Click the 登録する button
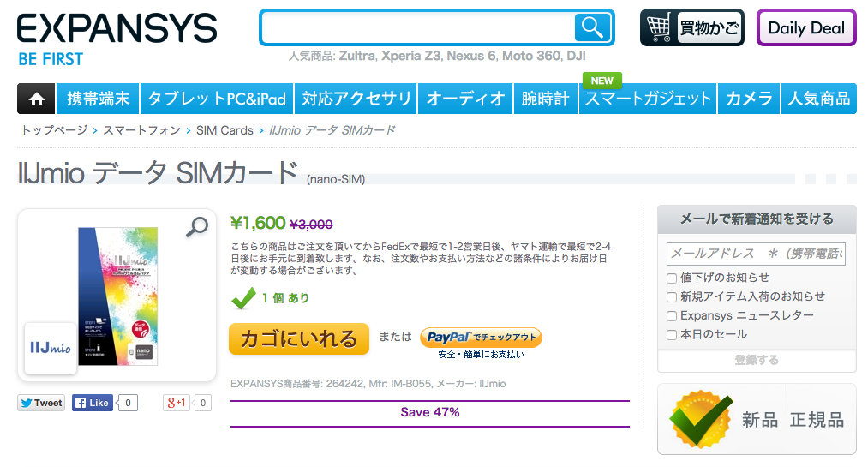Screen dimensions: 868x467 tap(757, 360)
